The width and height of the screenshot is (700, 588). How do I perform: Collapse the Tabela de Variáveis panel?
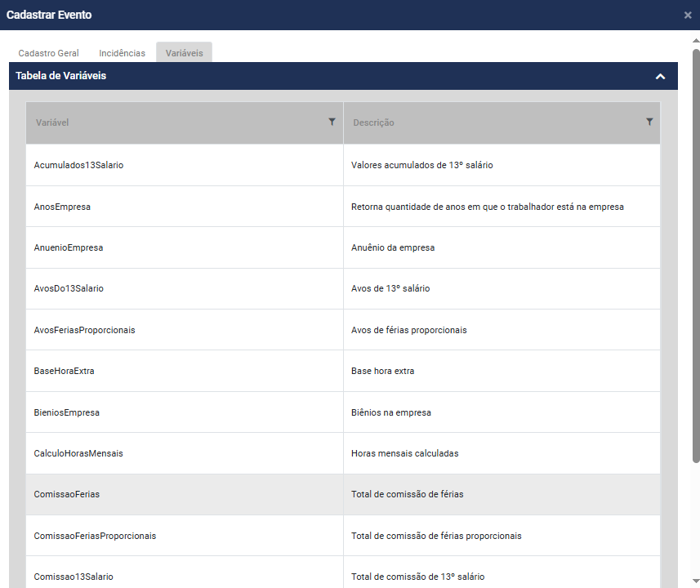pos(660,76)
